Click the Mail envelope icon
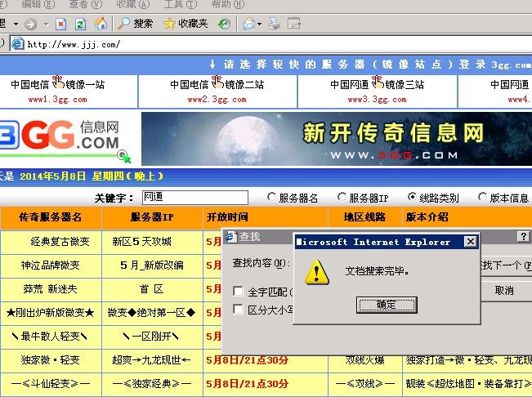 (248, 24)
